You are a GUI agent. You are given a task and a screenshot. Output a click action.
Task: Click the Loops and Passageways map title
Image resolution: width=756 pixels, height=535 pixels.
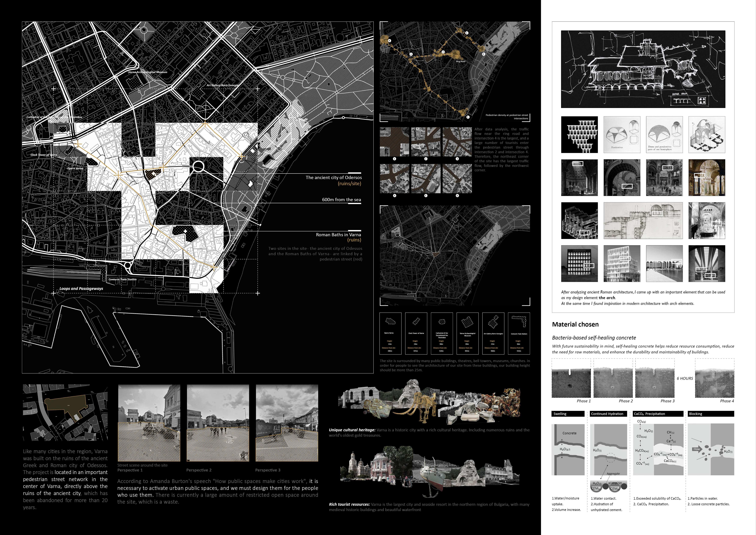point(81,289)
